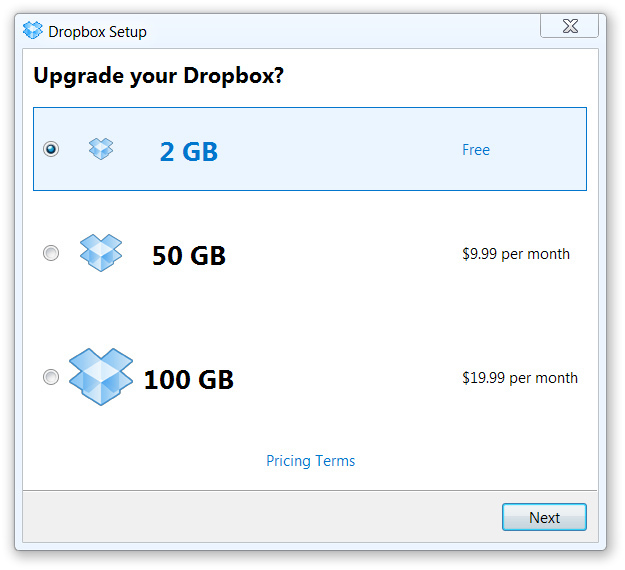Continue with the Next button

tap(544, 517)
